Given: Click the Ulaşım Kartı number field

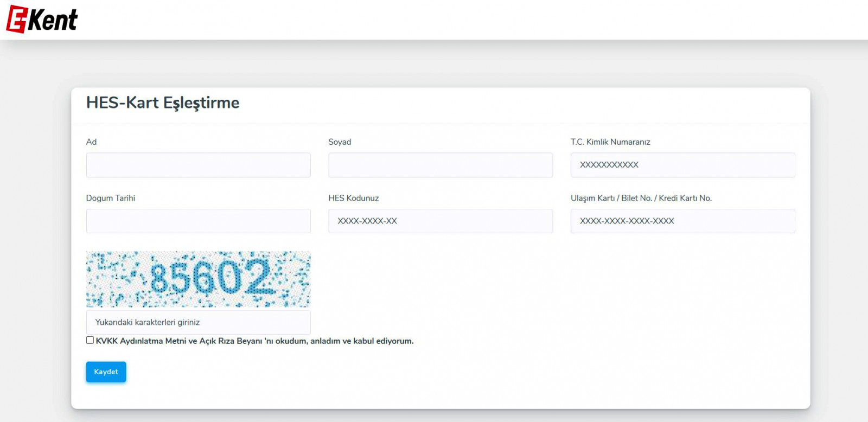Looking at the screenshot, I should pyautogui.click(x=682, y=221).
